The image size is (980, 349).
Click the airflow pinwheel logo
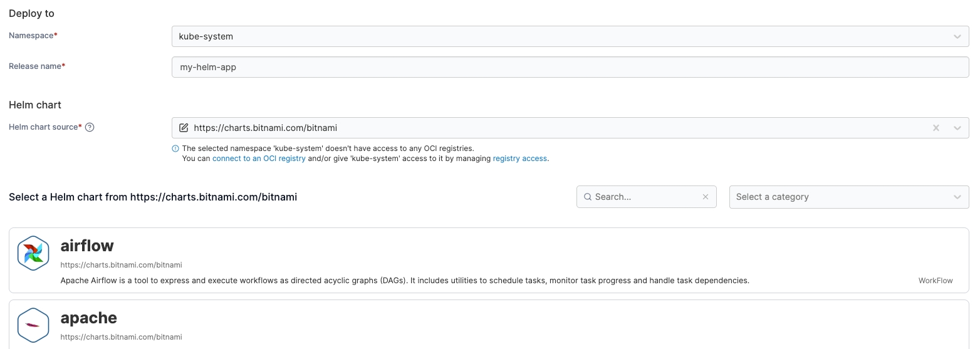(x=33, y=253)
